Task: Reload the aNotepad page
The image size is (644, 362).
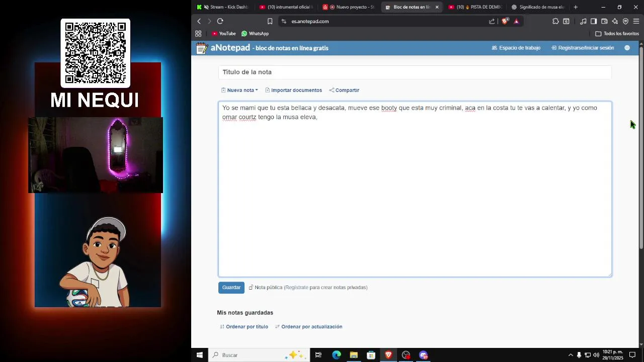Action: pyautogui.click(x=220, y=21)
